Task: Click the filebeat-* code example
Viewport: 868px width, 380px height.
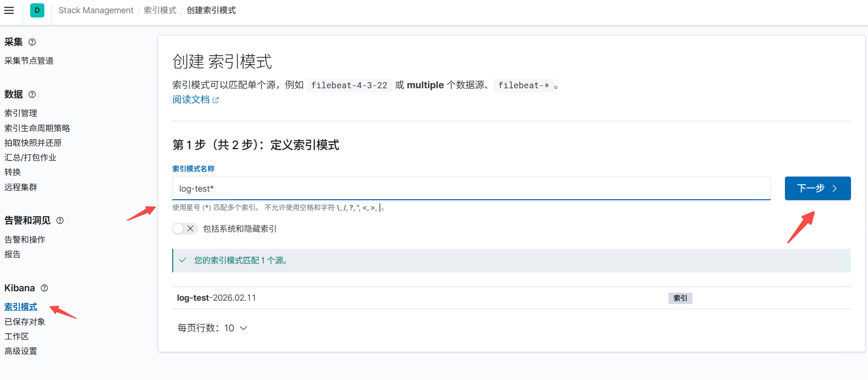Action: point(523,85)
